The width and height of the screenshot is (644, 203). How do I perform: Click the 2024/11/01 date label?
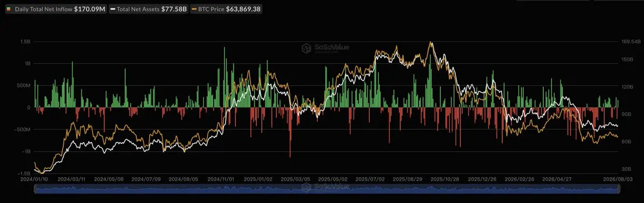tap(220, 179)
